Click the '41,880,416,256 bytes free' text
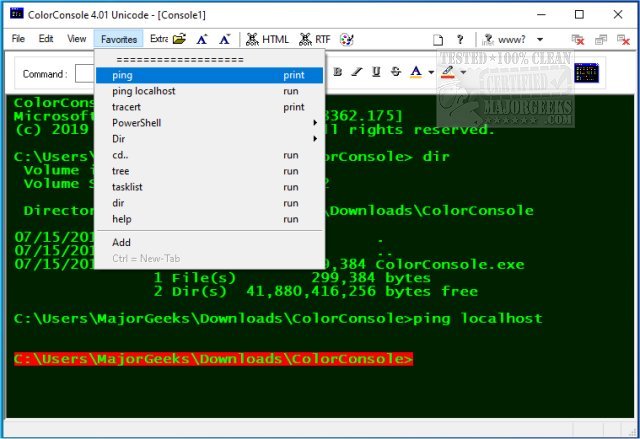This screenshot has height=439, width=640. (x=362, y=291)
